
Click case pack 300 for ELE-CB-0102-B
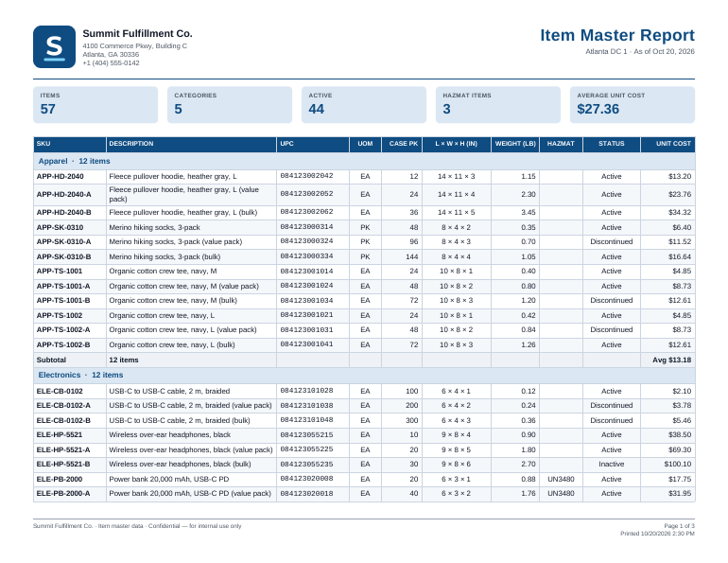tap(412, 420)
